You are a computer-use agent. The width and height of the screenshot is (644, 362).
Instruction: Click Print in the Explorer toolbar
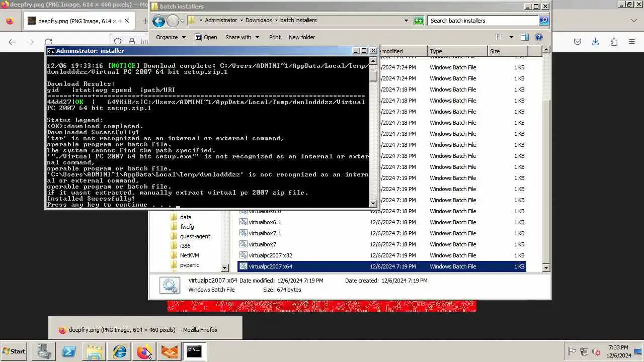[275, 37]
